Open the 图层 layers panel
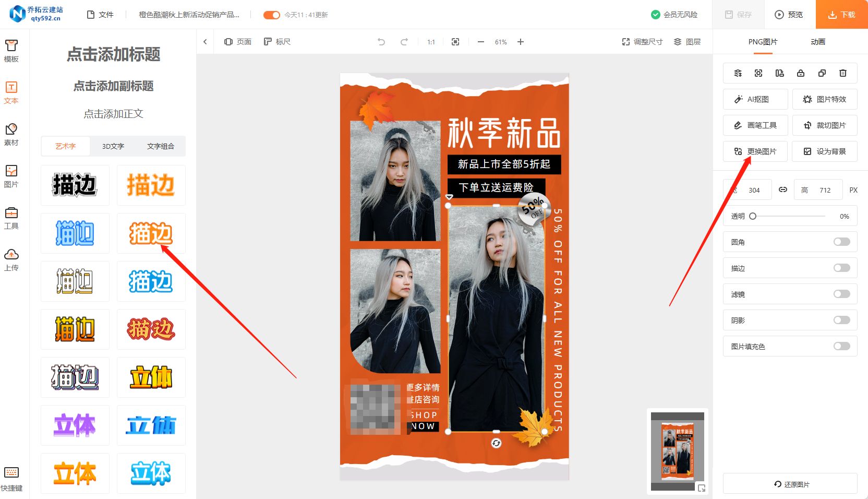The image size is (868, 499). pyautogui.click(x=687, y=42)
